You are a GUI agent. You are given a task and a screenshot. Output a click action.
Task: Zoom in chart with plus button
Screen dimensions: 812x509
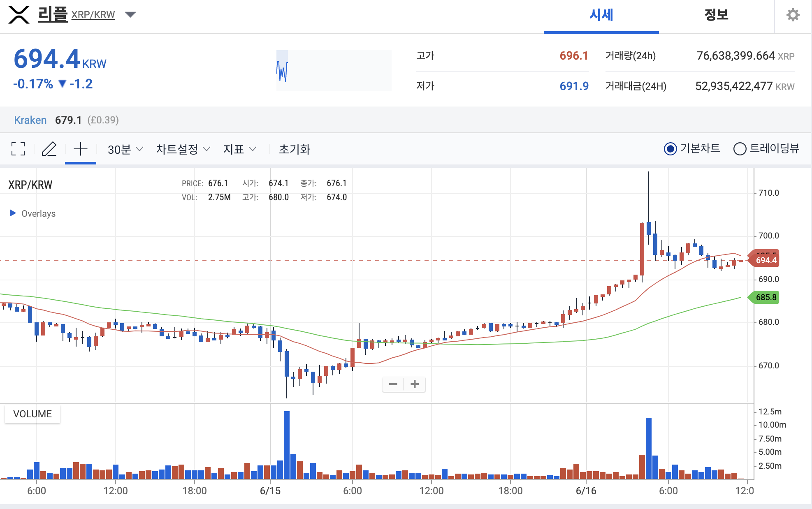coord(415,384)
